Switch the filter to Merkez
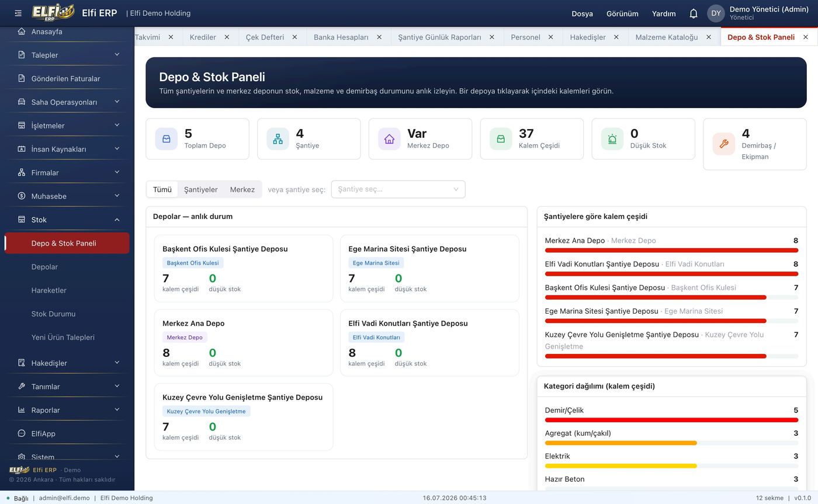The width and height of the screenshot is (818, 504). [242, 189]
